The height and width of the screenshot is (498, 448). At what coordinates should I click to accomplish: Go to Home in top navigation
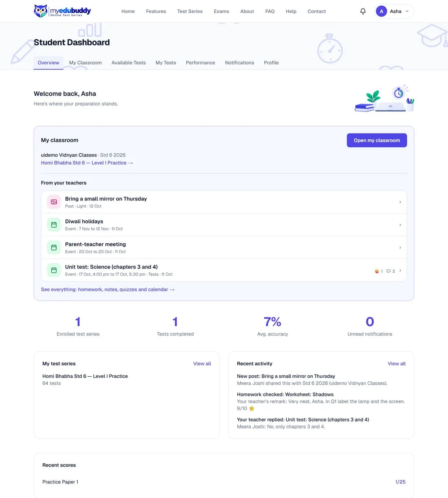click(x=128, y=11)
